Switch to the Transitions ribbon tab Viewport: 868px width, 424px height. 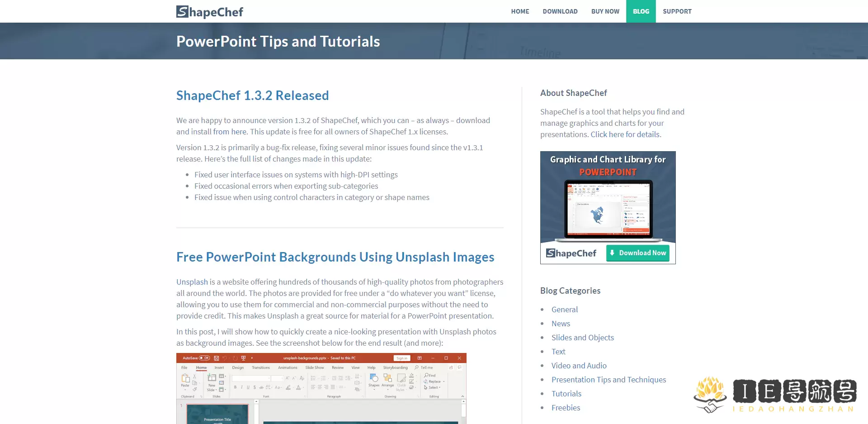tap(261, 367)
